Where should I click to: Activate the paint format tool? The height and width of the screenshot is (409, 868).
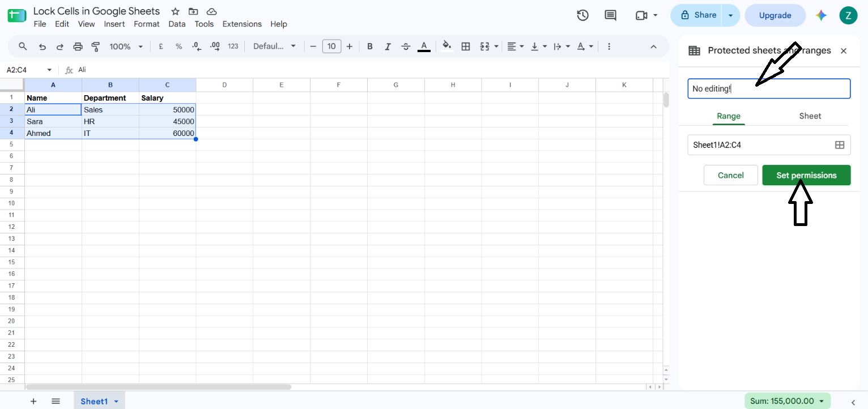(96, 46)
